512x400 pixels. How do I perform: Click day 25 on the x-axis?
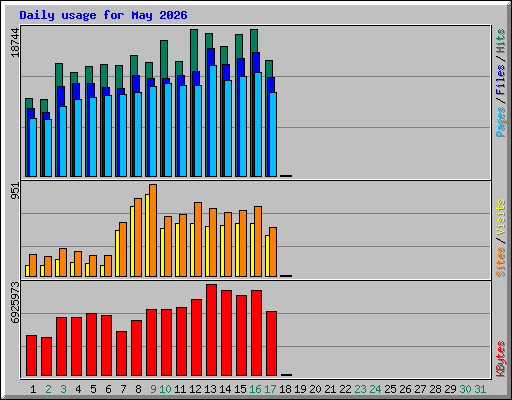point(390,389)
